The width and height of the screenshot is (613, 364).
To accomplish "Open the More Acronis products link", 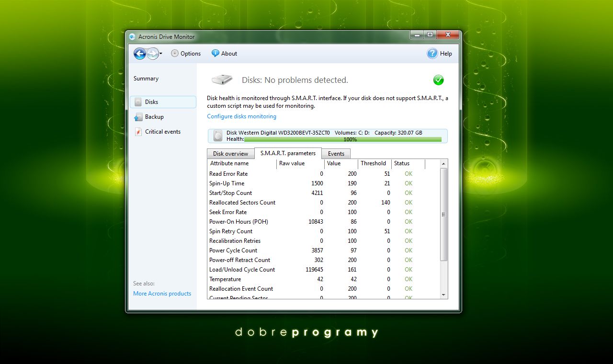I will 162,294.
